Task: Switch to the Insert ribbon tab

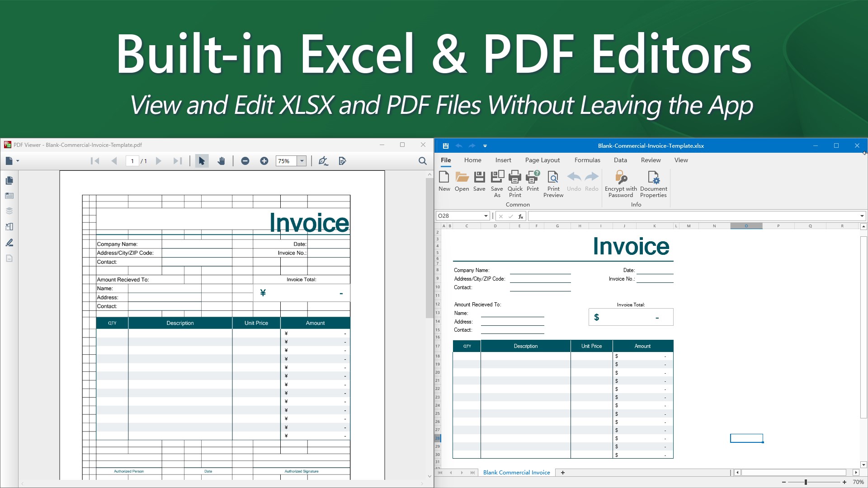Action: (x=503, y=160)
